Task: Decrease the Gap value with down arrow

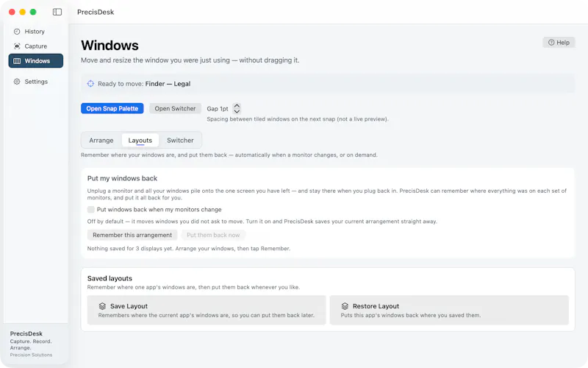Action: [x=237, y=111]
